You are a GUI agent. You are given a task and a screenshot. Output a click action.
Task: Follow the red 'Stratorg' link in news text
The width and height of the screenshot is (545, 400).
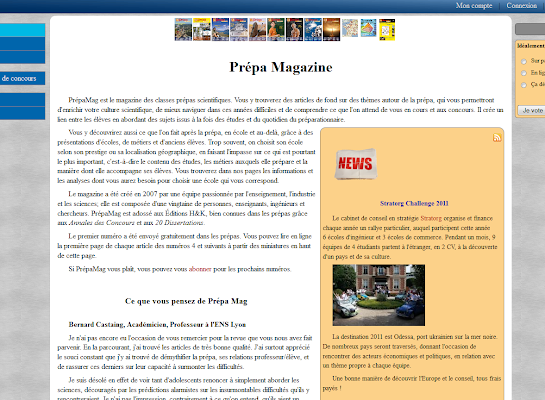click(431, 218)
